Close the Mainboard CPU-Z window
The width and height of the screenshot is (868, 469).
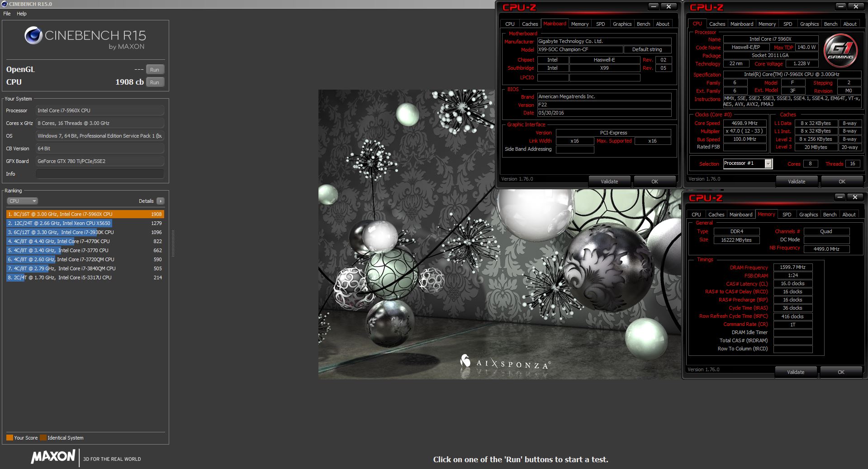point(669,6)
